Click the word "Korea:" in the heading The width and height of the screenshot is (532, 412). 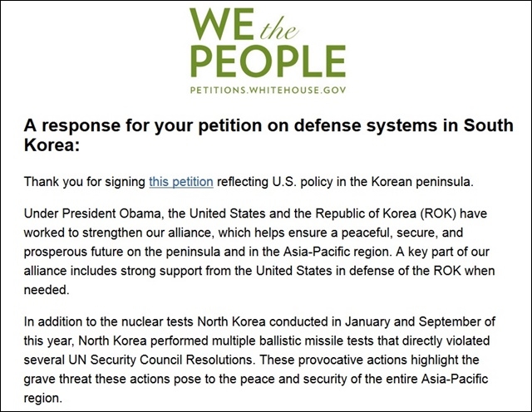pyautogui.click(x=52, y=145)
